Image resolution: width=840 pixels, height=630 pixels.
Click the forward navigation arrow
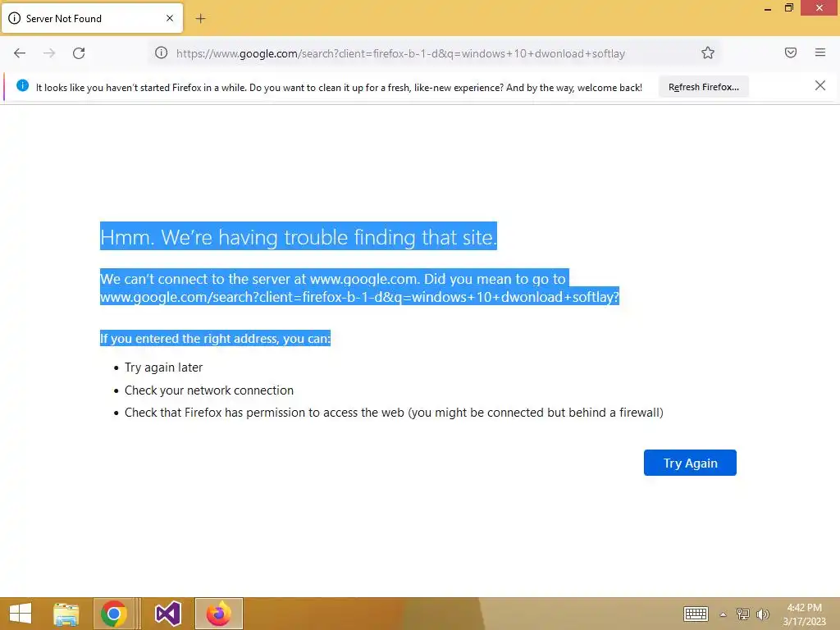(49, 53)
